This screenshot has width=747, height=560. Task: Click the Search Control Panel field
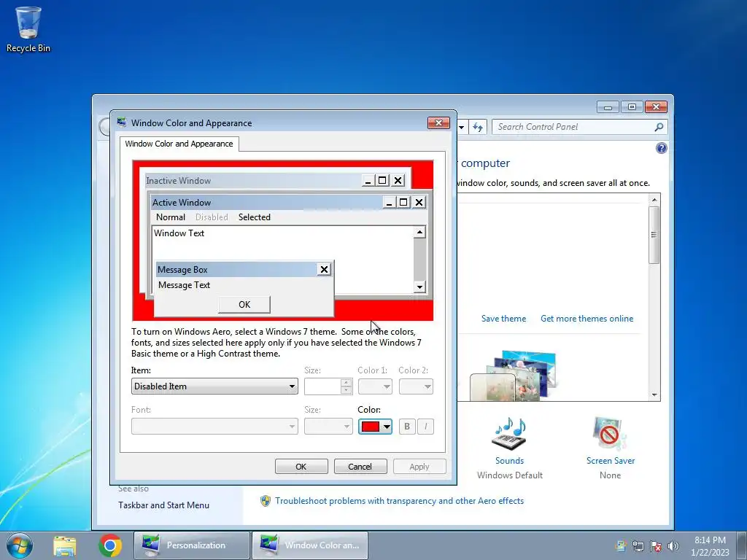tap(573, 127)
